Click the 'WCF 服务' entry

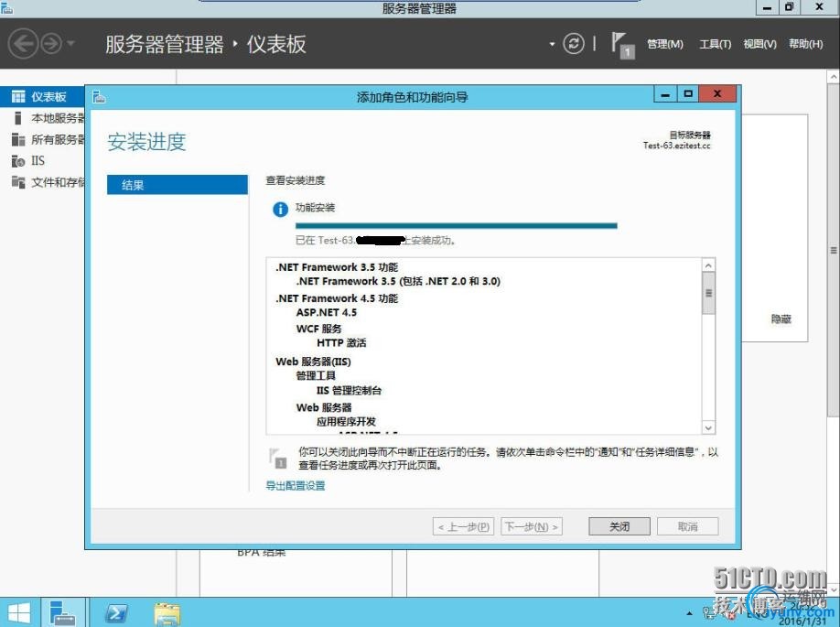tap(318, 329)
